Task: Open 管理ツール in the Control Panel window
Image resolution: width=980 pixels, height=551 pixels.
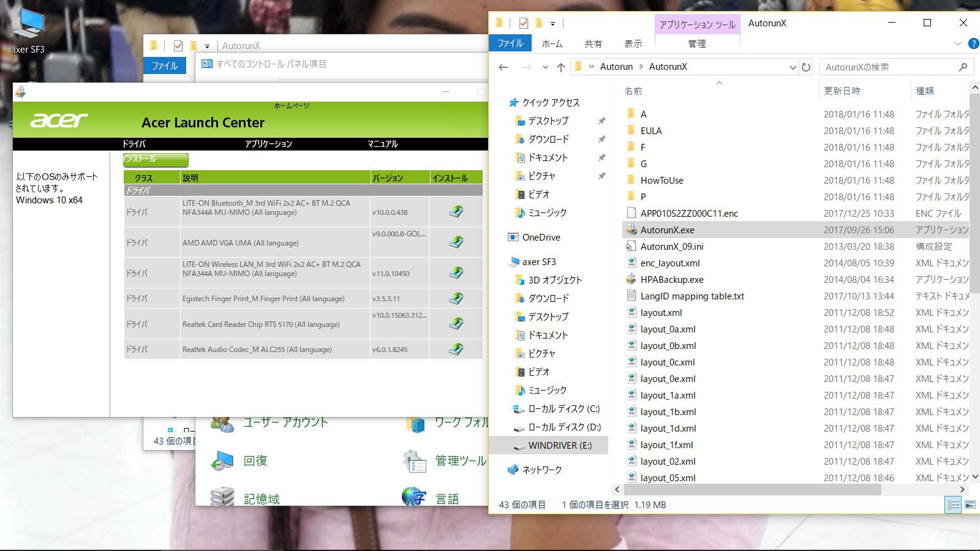Action: click(x=444, y=460)
